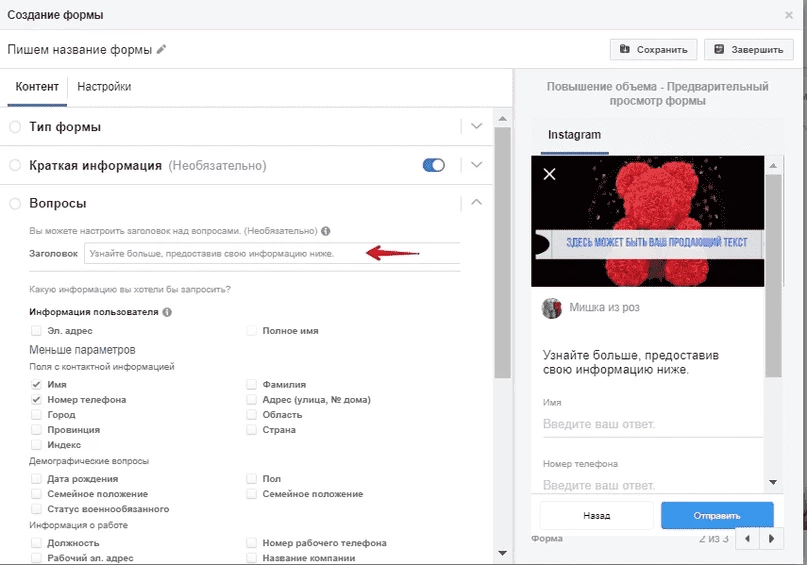This screenshot has width=807, height=565.
Task: Collapse fields via Меньше параметров
Action: click(x=82, y=350)
